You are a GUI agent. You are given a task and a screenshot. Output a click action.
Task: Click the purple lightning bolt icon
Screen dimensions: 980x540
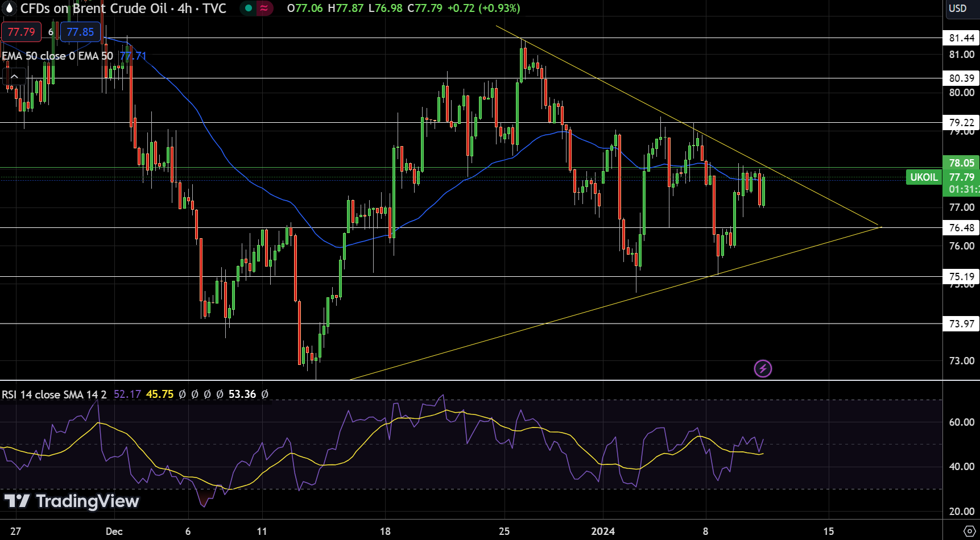pyautogui.click(x=763, y=368)
